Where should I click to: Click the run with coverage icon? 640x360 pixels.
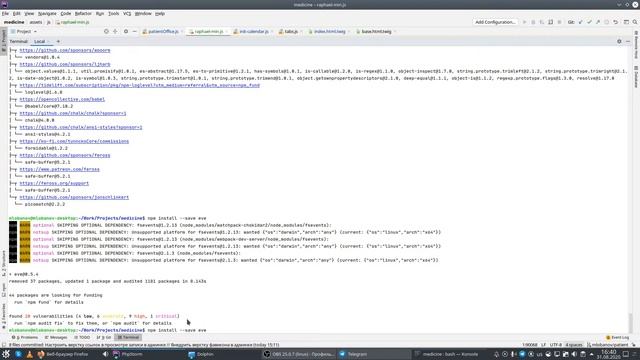(542, 22)
